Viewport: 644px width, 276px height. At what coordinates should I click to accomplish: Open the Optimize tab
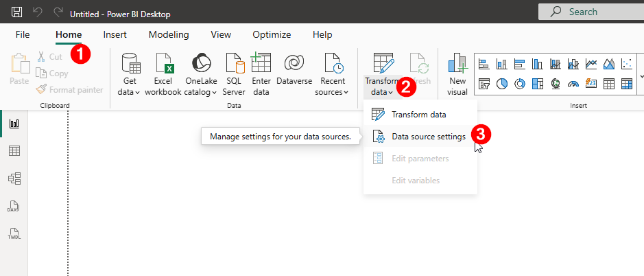click(x=272, y=34)
